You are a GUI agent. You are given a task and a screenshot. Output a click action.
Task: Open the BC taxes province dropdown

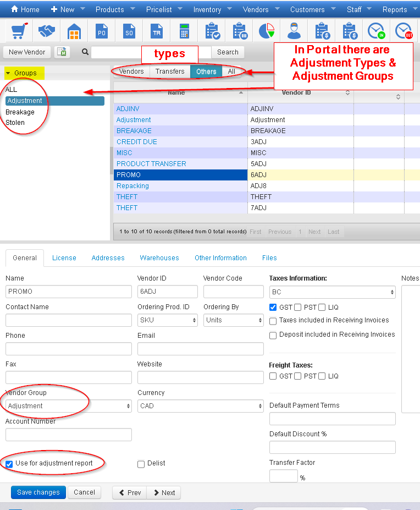tap(332, 292)
